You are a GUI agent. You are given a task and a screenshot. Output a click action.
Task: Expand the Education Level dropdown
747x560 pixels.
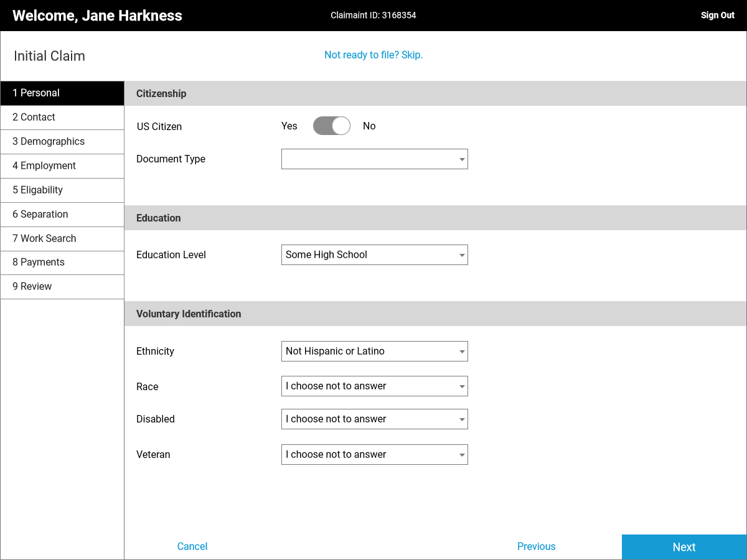374,255
